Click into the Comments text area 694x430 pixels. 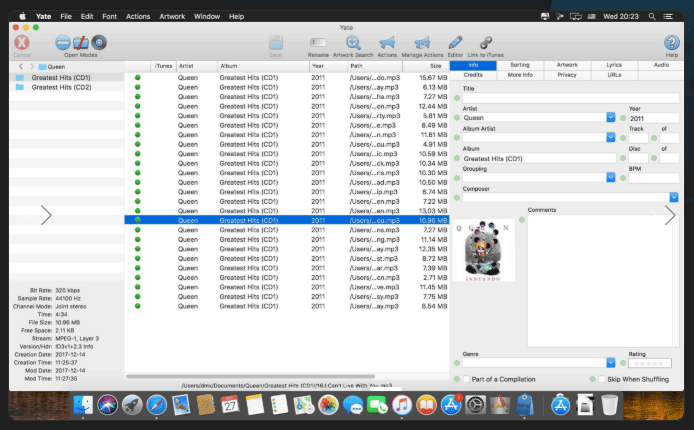[603, 281]
